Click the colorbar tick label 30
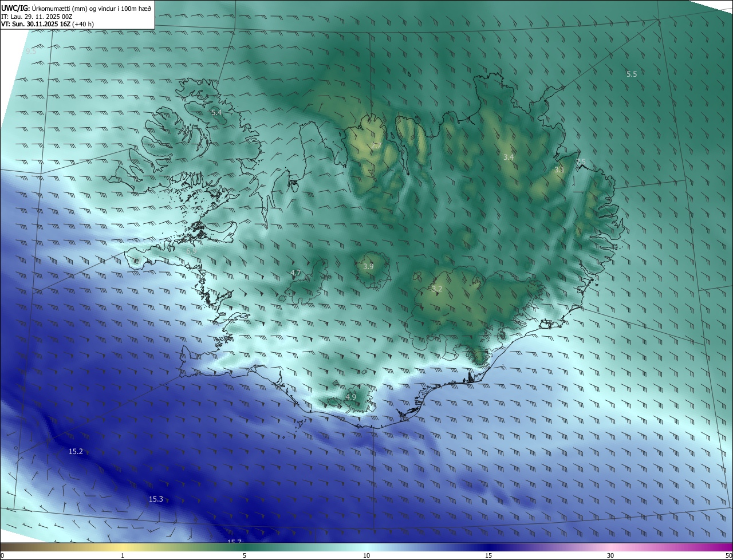 point(610,555)
